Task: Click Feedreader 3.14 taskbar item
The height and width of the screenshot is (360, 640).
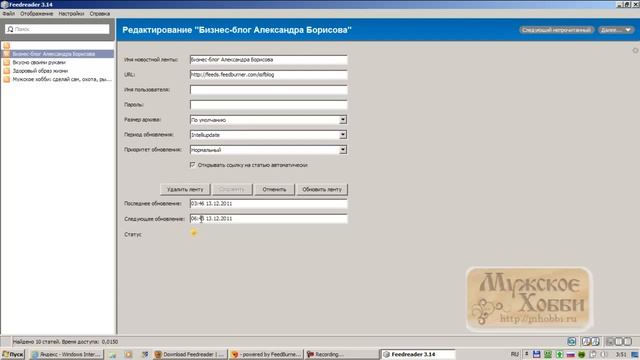Action: point(418,354)
